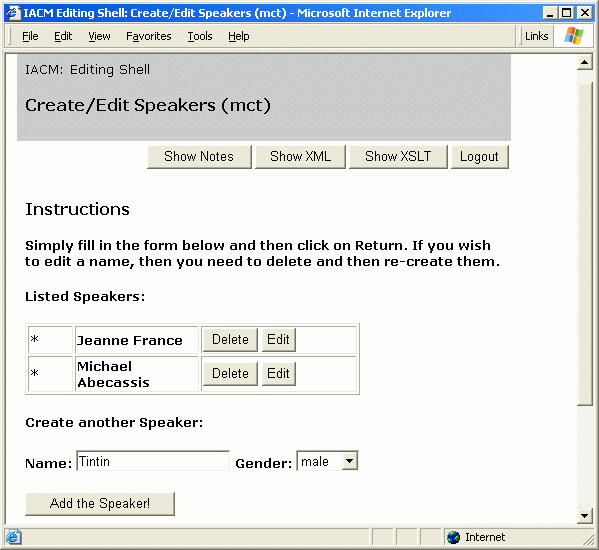
Task: Open the Help menu
Action: [239, 36]
